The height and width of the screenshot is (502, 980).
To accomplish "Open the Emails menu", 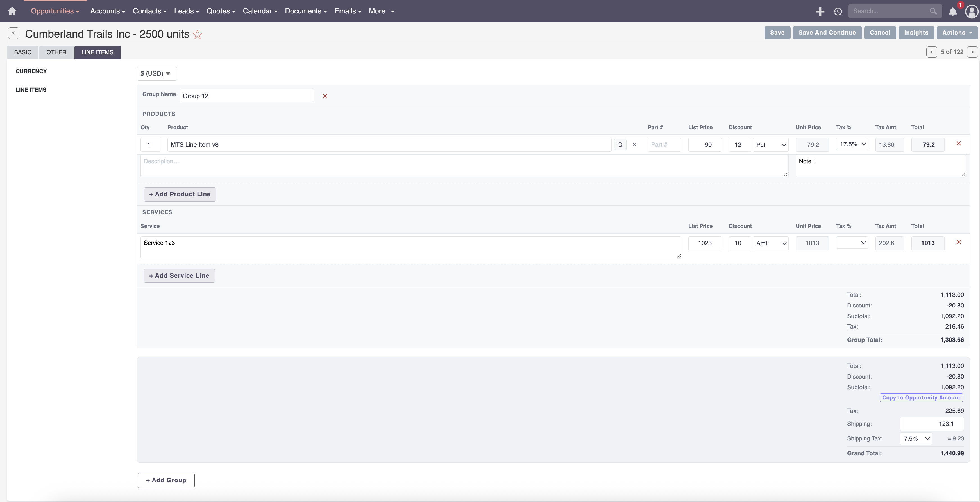I will pyautogui.click(x=347, y=11).
